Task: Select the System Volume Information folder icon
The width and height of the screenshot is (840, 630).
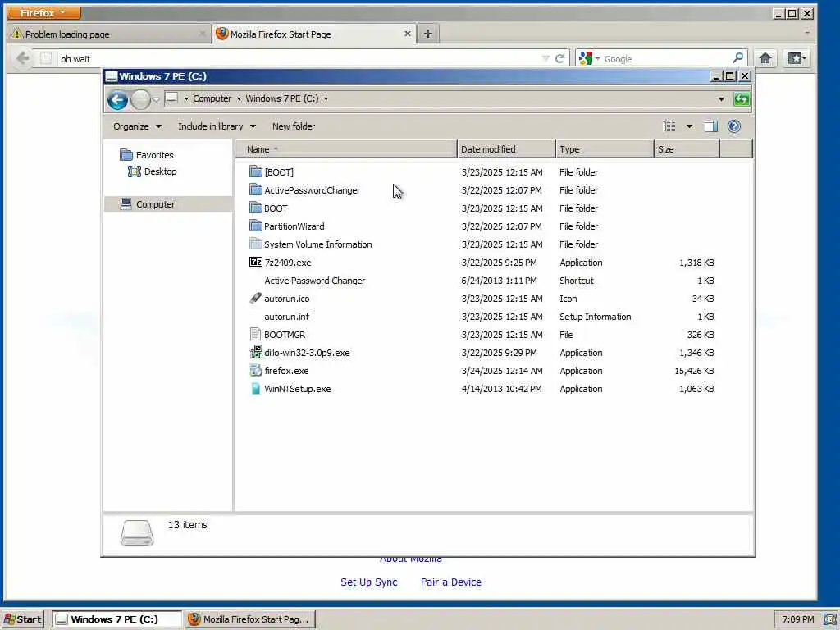Action: (x=256, y=244)
